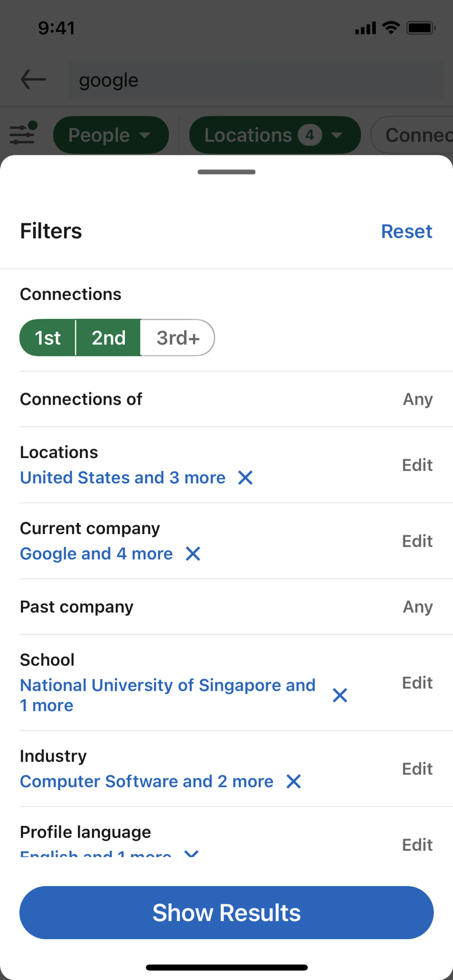Screen dimensions: 453x980
Task: Enable the 3rd+ connections filter
Action: [178, 338]
